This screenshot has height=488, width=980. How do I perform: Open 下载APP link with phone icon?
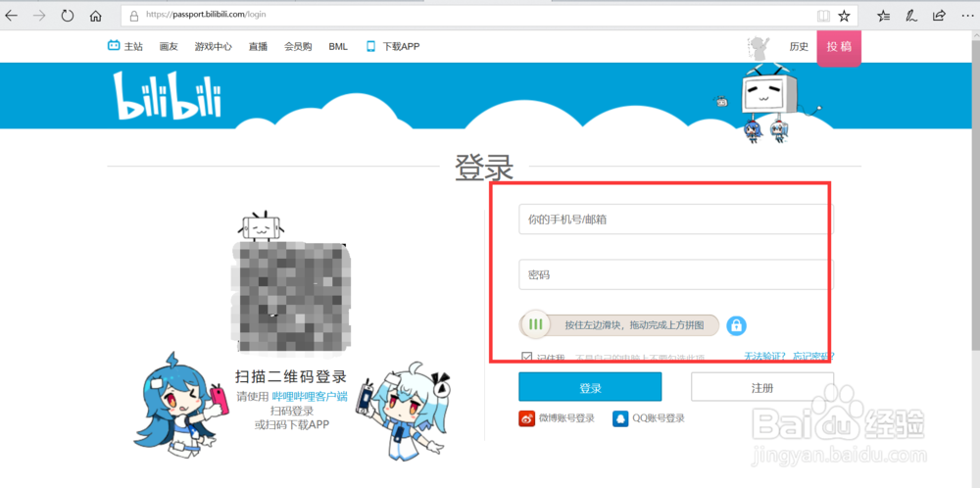point(393,46)
